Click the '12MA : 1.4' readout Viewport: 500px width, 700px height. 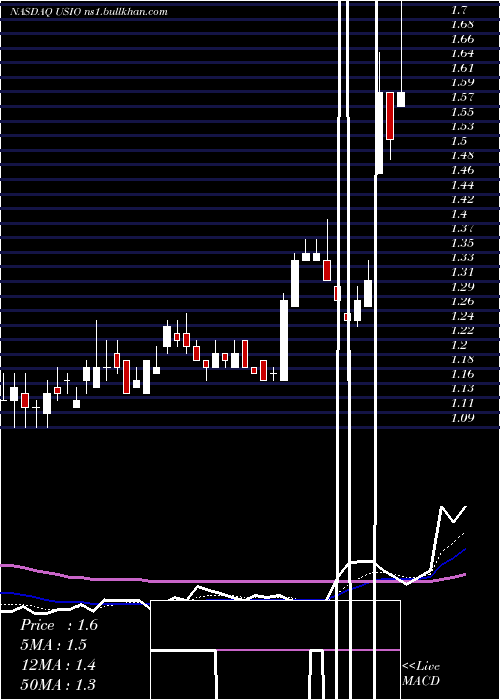click(58, 665)
